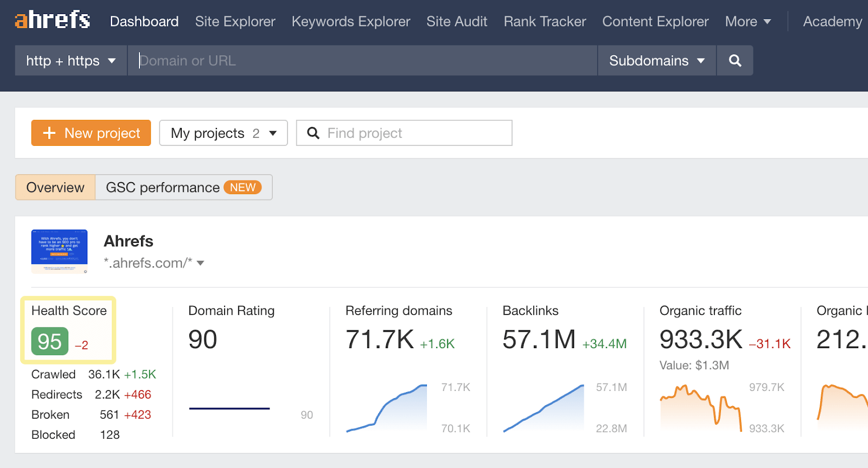Open the More menu
The width and height of the screenshot is (868, 468).
(x=748, y=22)
